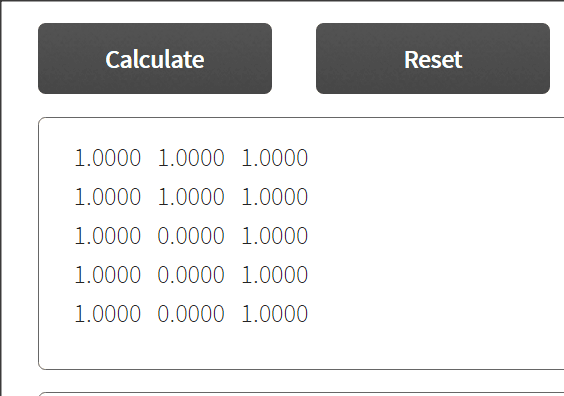The height and width of the screenshot is (396, 564).
Task: Click second row, middle column value 1.0000
Action: 191,197
